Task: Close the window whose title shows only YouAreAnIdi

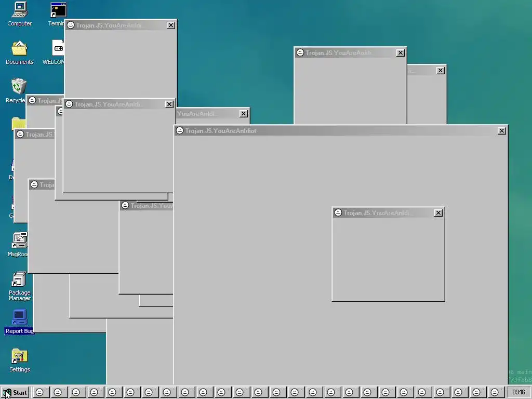Action: click(244, 114)
